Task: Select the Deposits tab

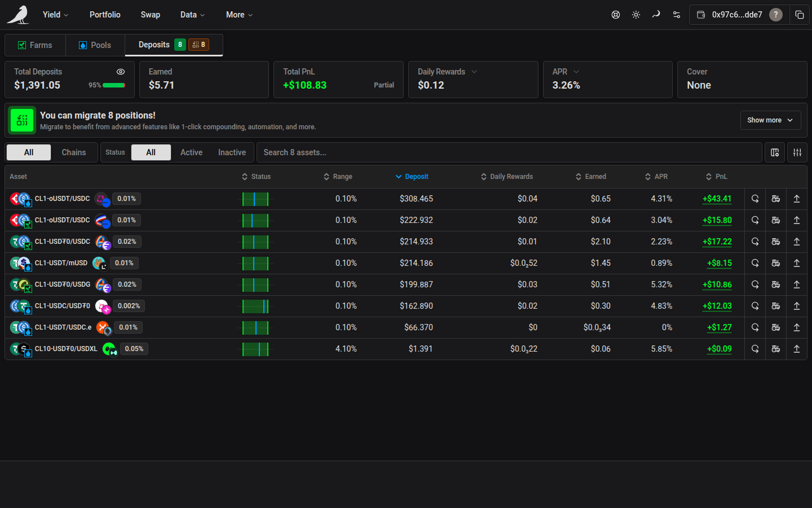Action: (x=174, y=45)
